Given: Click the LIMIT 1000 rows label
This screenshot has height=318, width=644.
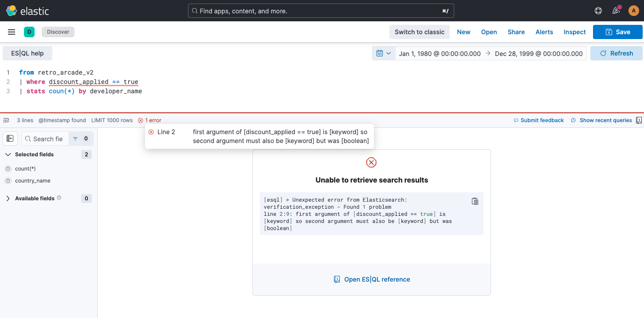Looking at the screenshot, I should 112,120.
